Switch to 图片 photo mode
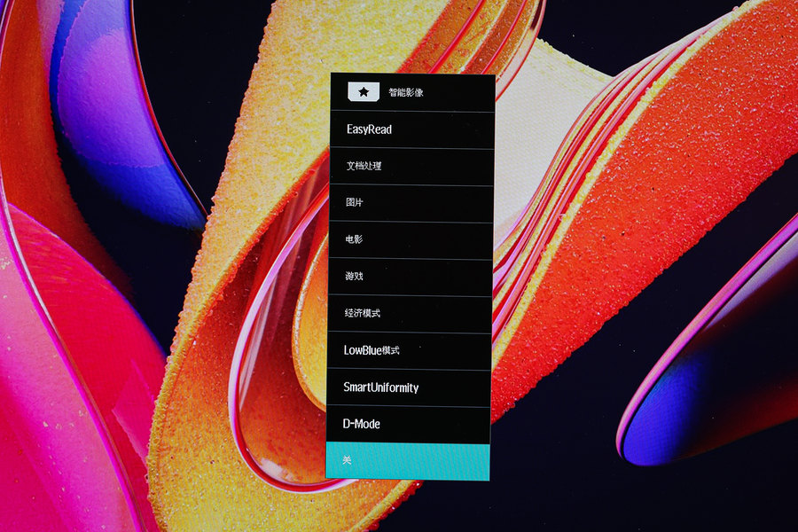 pyautogui.click(x=355, y=203)
